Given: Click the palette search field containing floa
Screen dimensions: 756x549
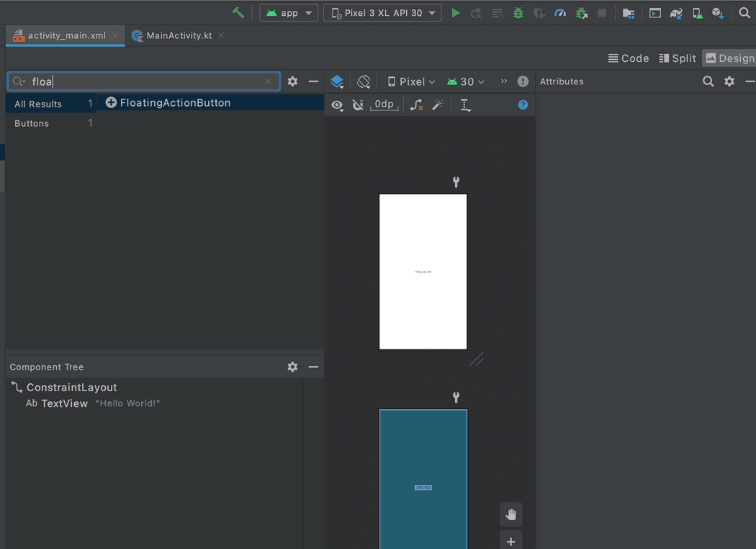Looking at the screenshot, I should tap(144, 81).
